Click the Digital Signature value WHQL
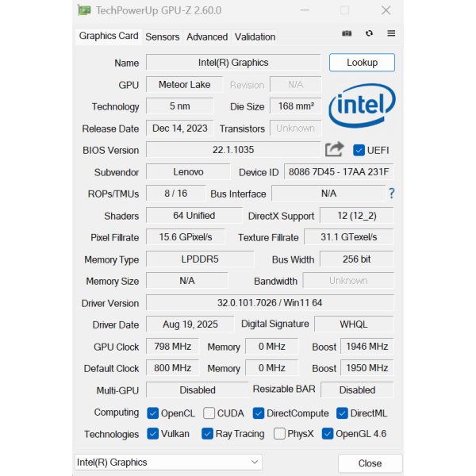The width and height of the screenshot is (476, 476). pos(354,324)
